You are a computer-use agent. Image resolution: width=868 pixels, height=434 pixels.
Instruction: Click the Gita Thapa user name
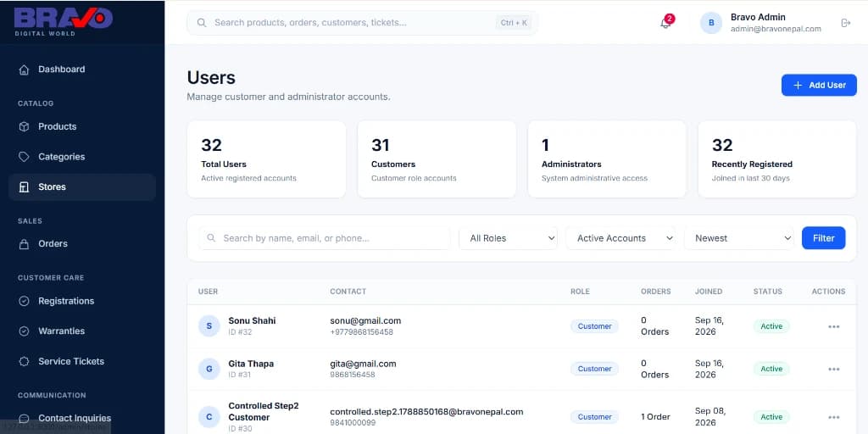click(x=251, y=364)
